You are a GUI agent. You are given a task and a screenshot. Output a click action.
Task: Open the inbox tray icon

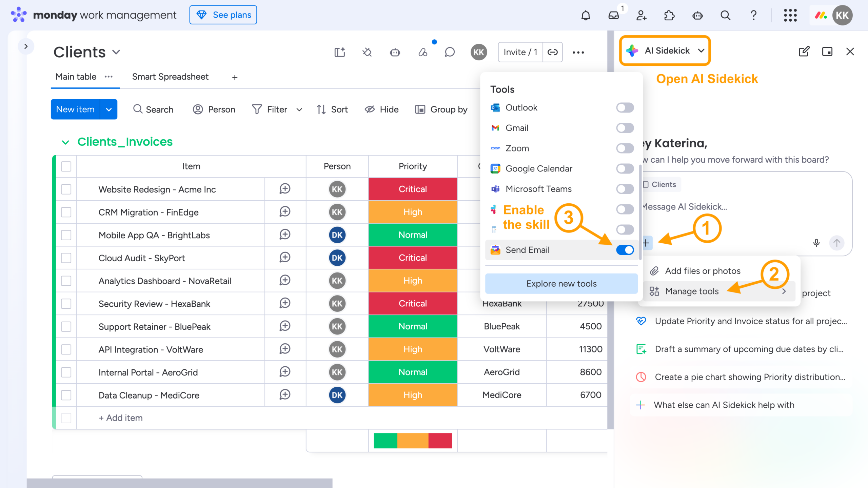pyautogui.click(x=614, y=15)
